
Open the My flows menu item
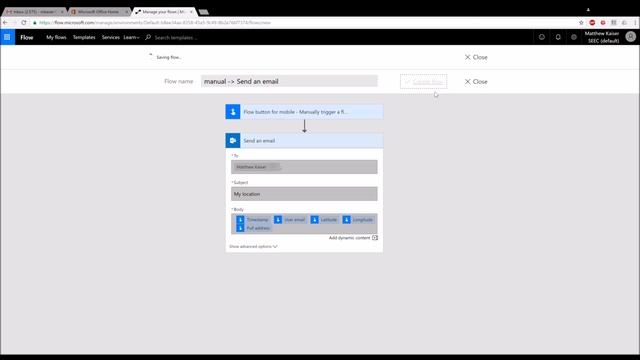56,37
